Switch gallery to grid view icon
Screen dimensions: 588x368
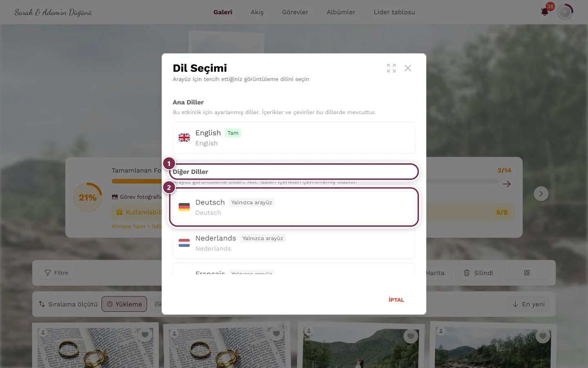[x=527, y=273]
